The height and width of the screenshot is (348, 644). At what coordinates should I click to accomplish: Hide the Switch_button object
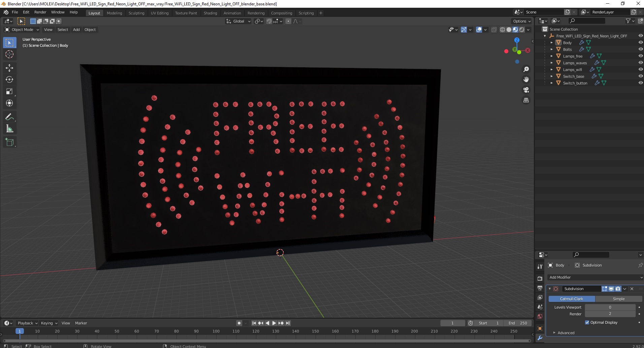click(640, 83)
